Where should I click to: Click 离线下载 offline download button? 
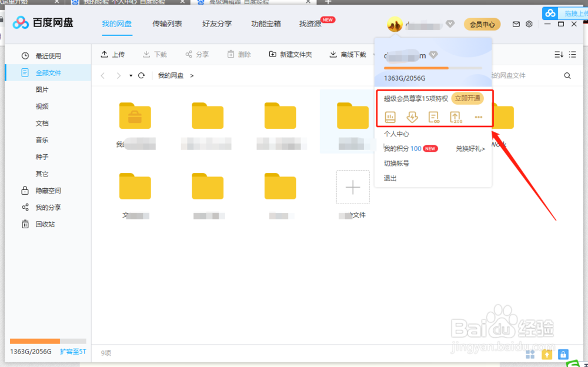pos(348,55)
